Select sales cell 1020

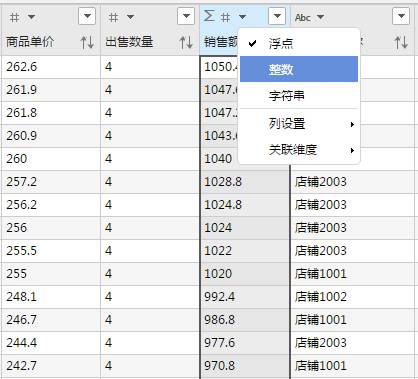[245, 274]
